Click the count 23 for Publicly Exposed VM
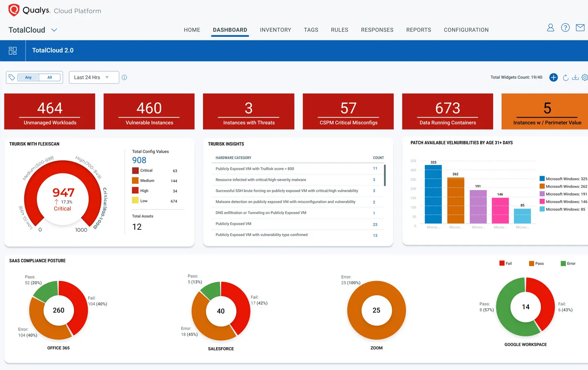 [374, 224]
